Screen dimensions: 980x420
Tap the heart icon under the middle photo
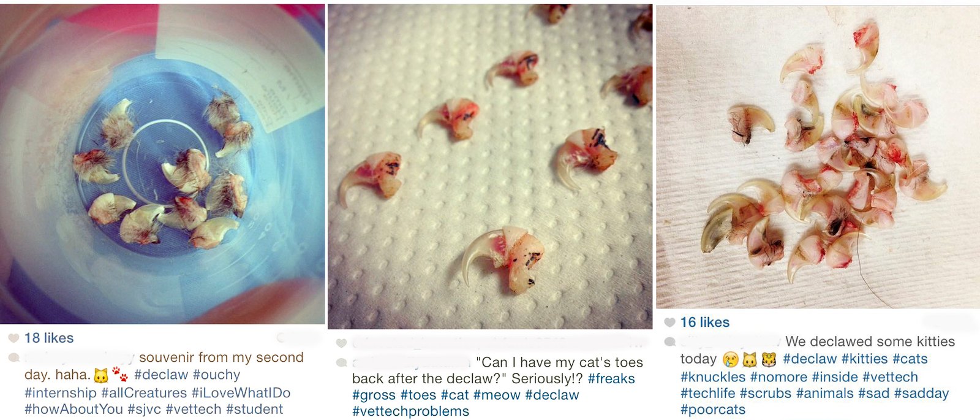pos(341,343)
